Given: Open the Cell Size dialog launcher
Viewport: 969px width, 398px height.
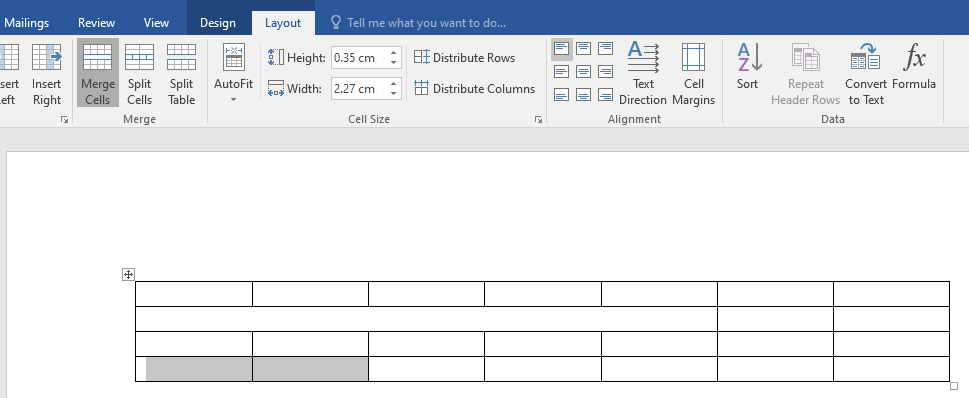Looking at the screenshot, I should [x=538, y=120].
